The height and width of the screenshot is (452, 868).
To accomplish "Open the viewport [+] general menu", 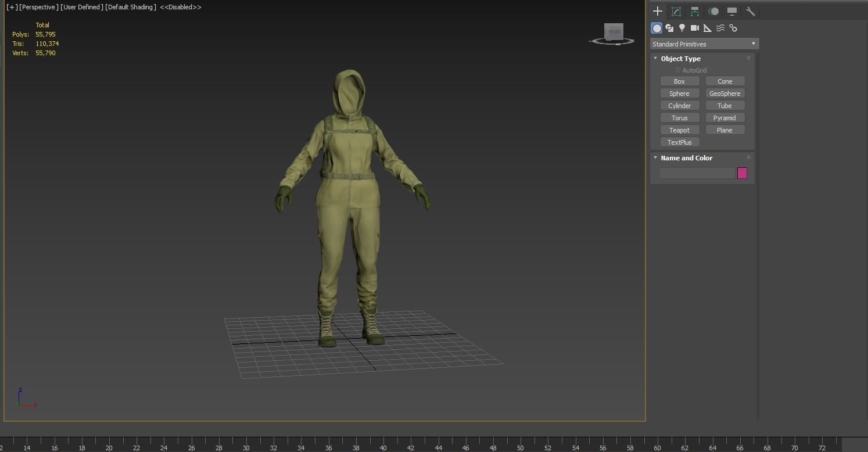I will click(x=12, y=7).
